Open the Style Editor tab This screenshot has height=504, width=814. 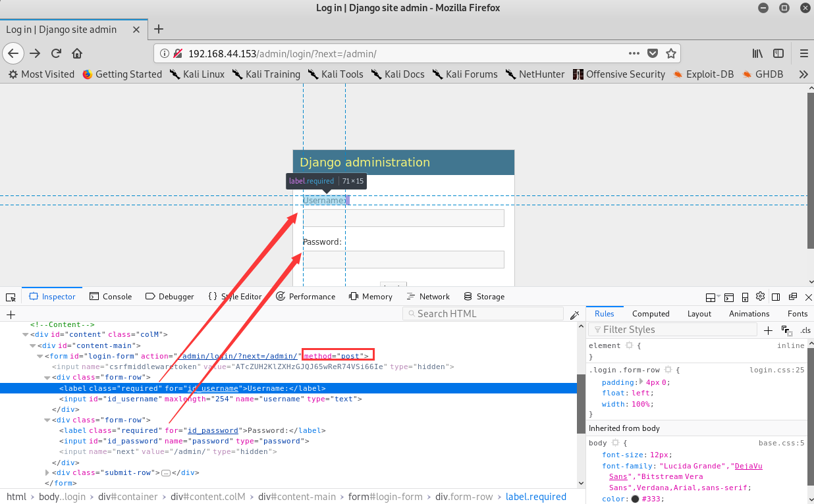click(x=235, y=297)
